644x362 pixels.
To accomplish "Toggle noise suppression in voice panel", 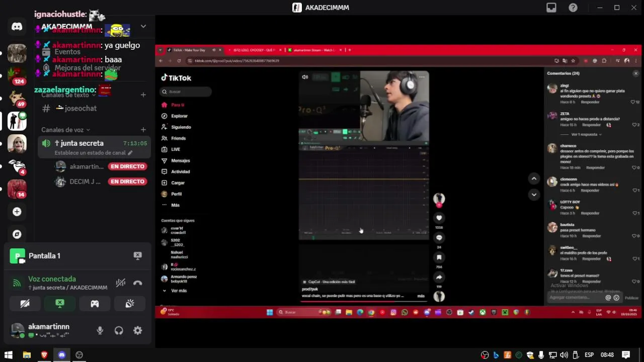I will click(121, 283).
